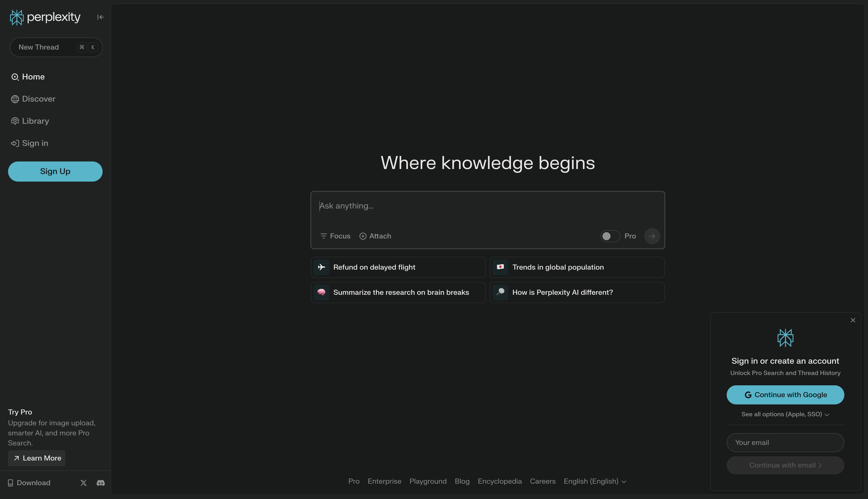Click the Sign in icon
This screenshot has height=499, width=868.
tap(15, 143)
